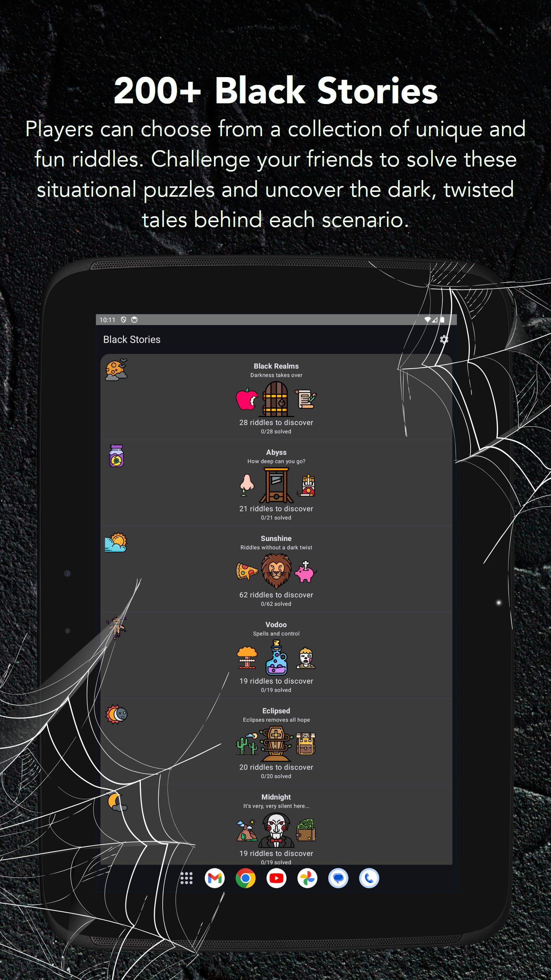The image size is (551, 980).
Task: Tap the cigarette pack riddle icon
Action: tap(306, 485)
